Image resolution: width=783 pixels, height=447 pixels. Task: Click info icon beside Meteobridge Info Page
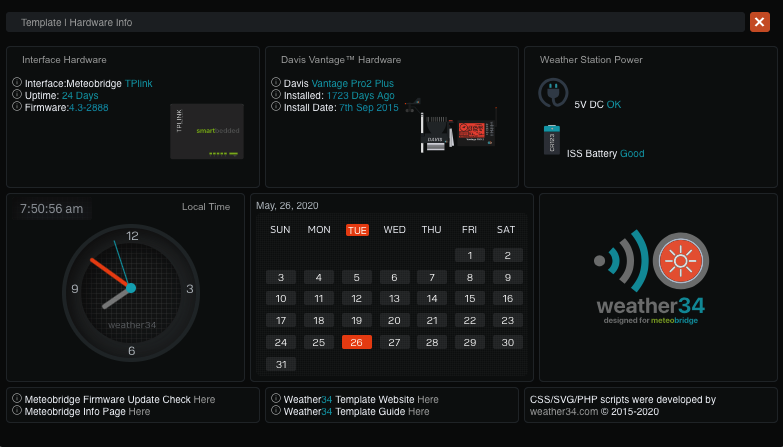[x=17, y=410]
